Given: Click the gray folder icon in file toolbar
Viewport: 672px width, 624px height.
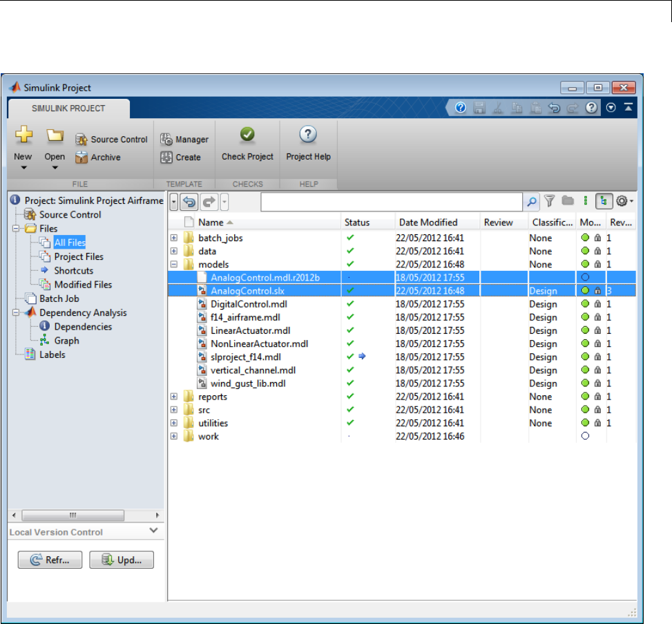Looking at the screenshot, I should [x=568, y=200].
